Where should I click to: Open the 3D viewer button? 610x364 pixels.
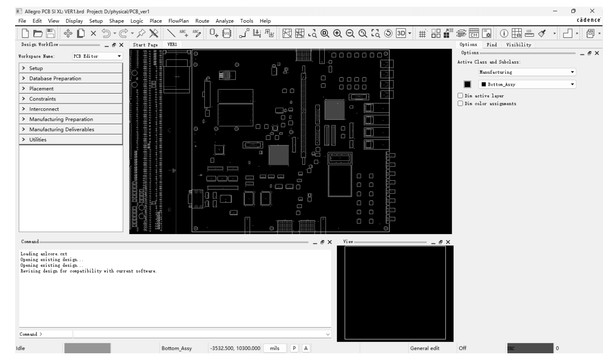pyautogui.click(x=401, y=34)
